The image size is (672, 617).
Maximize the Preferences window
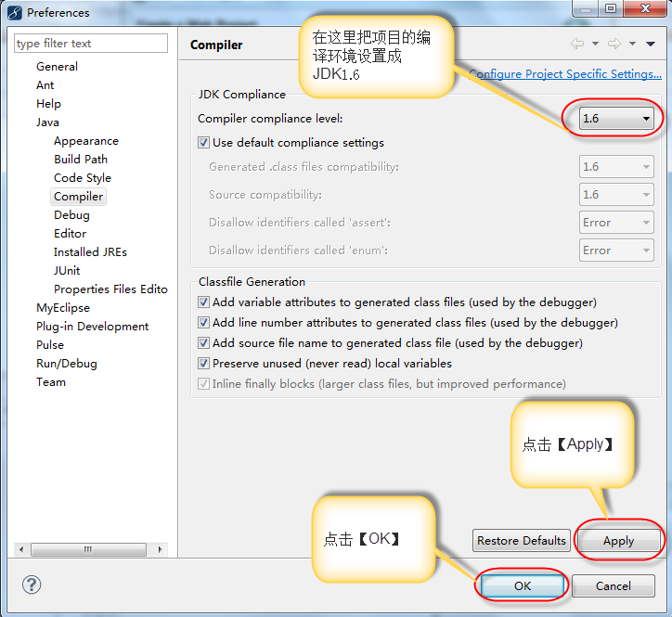point(611,8)
